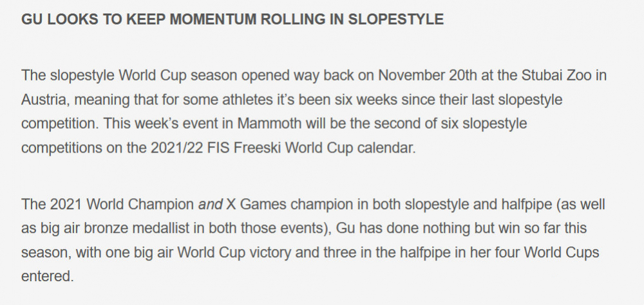The image size is (644, 305).
Task: Click the final word "entered."
Action: click(47, 276)
